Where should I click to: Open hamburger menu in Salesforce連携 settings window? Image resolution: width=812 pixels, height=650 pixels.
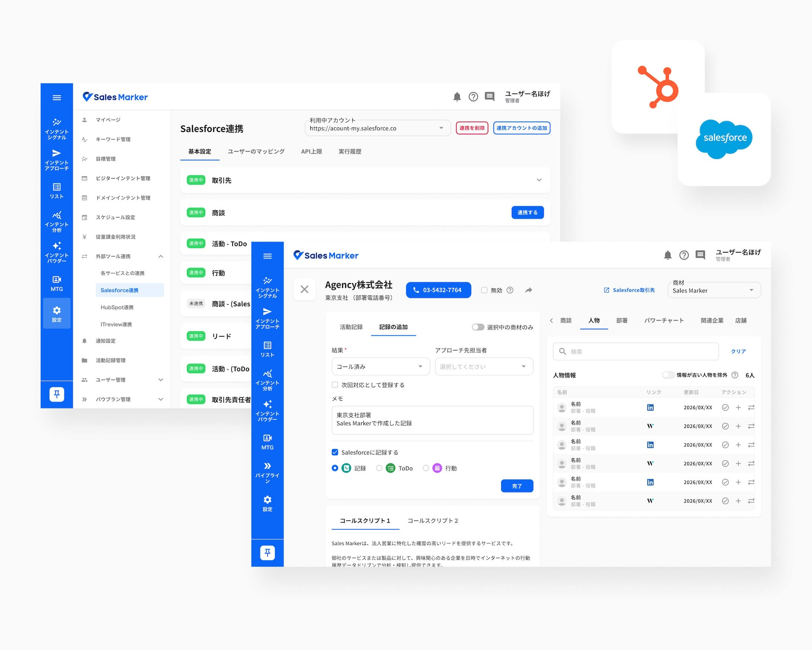tap(57, 98)
